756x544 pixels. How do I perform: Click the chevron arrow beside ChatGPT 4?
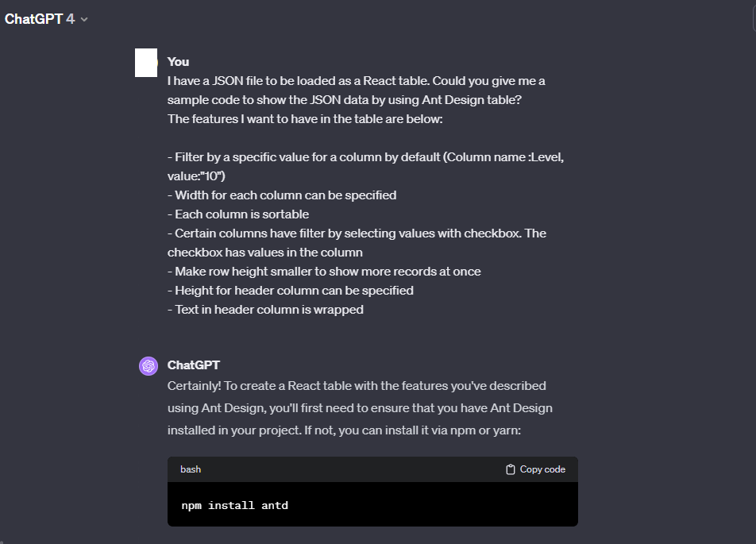84,19
